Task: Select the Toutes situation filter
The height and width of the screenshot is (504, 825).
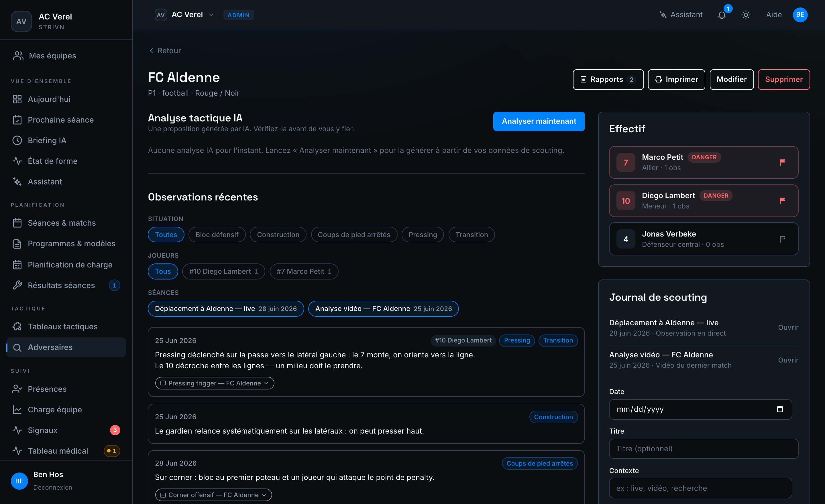Action: [x=166, y=235]
